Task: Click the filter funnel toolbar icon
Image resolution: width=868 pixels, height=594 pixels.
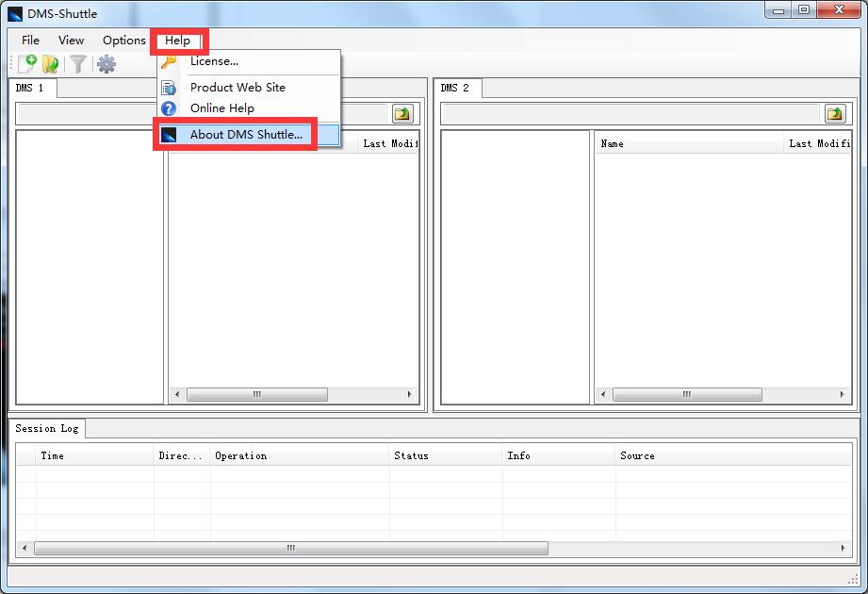Action: (x=78, y=64)
